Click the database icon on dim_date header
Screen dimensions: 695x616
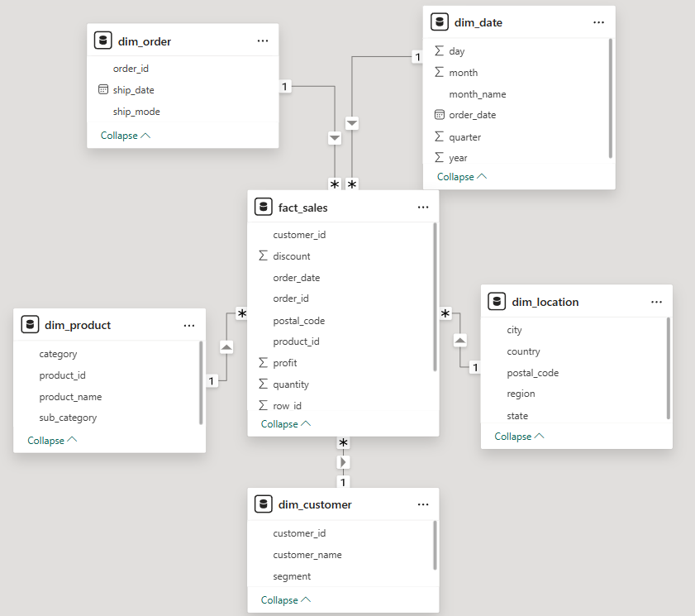click(x=440, y=21)
